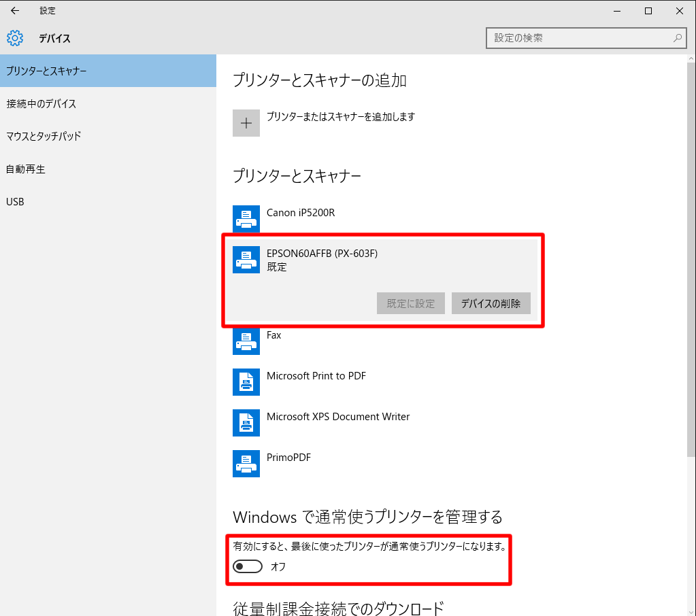The width and height of the screenshot is (696, 616).
Task: Close the 設定 window
Action: (680, 11)
